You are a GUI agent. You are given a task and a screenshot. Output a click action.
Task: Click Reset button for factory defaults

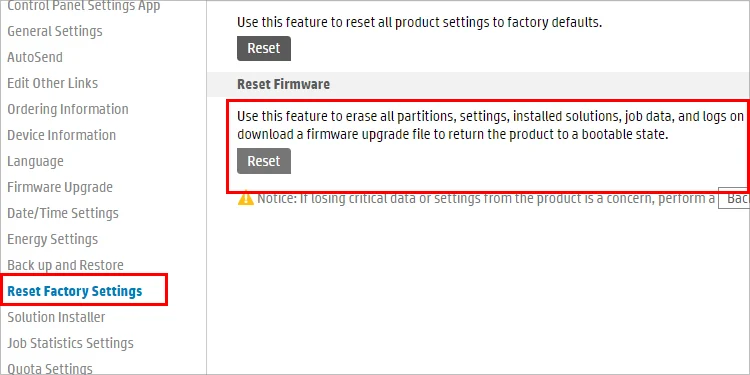pyautogui.click(x=264, y=48)
